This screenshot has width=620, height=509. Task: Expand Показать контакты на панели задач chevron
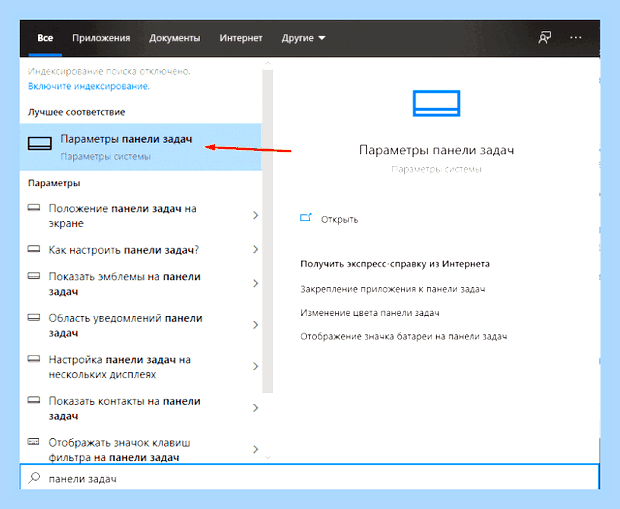(255, 408)
